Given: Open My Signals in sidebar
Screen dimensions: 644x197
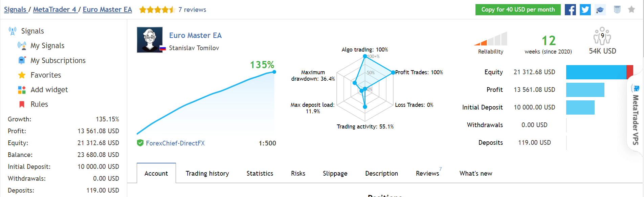Looking at the screenshot, I should [47, 46].
